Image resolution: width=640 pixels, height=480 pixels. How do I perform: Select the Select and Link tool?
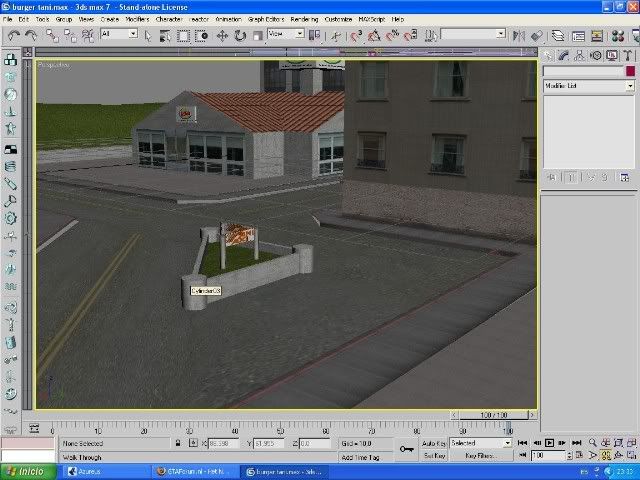tap(52, 36)
